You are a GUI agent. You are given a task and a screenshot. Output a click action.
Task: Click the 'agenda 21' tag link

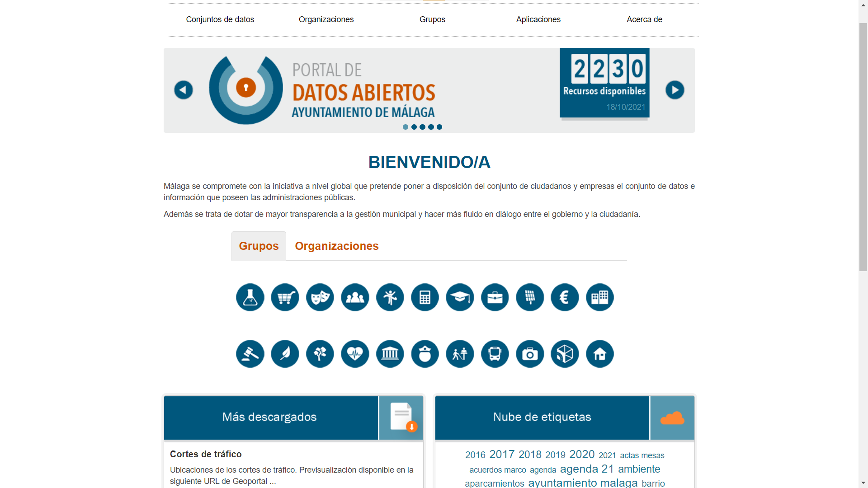click(587, 469)
